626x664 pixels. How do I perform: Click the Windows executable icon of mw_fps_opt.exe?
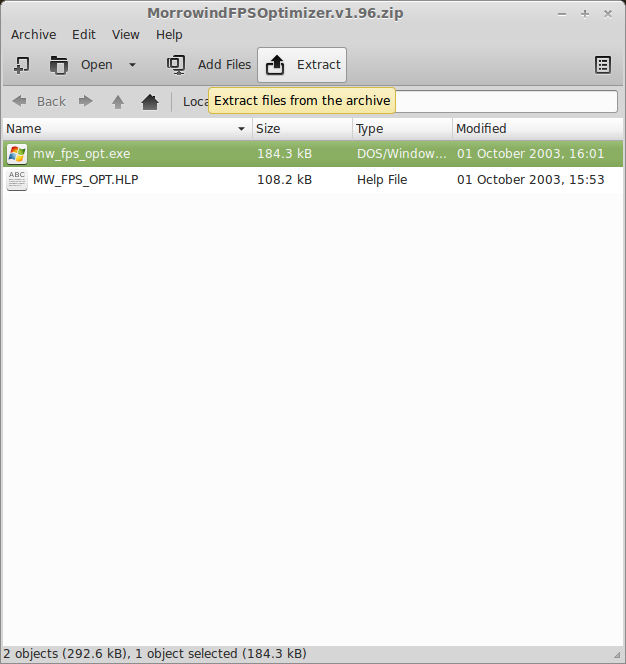(17, 154)
